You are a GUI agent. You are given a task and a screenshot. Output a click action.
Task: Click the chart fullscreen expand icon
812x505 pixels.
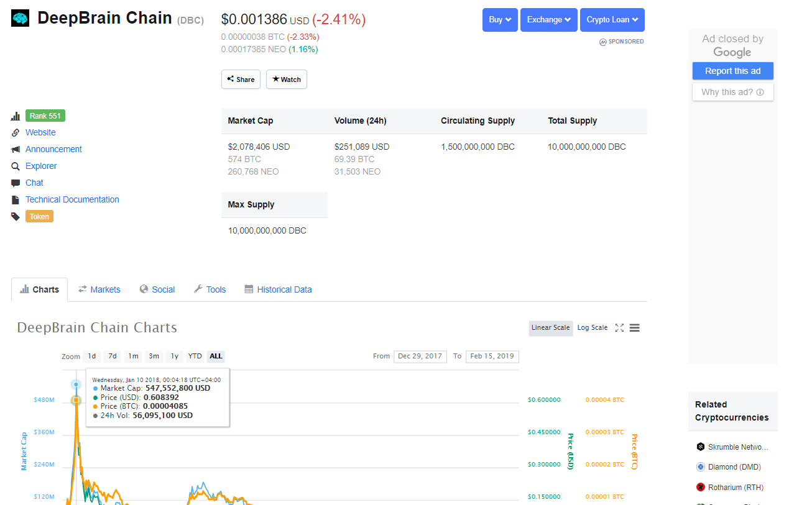[x=619, y=328]
